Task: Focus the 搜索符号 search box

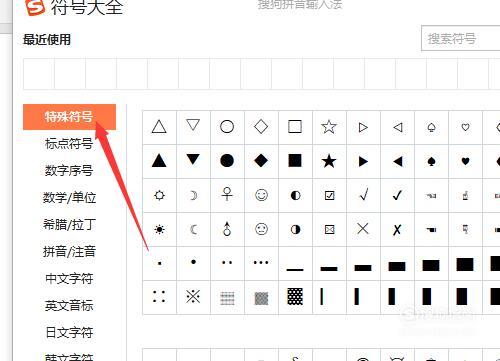Action: point(460,38)
